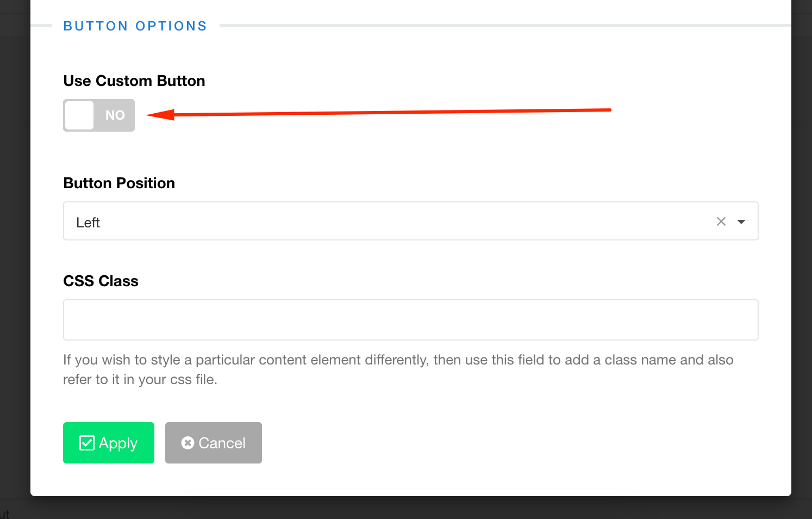This screenshot has width=812, height=519.
Task: Click the circled X icon on Cancel
Action: click(x=188, y=443)
